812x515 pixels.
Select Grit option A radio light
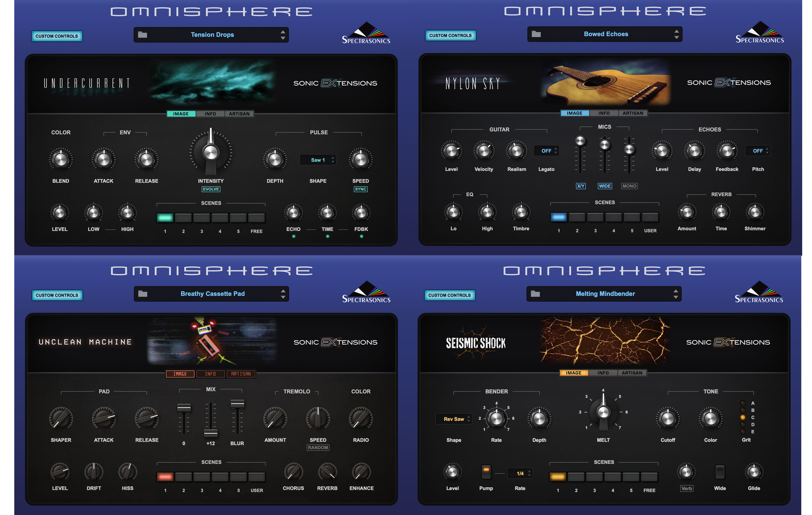click(x=743, y=403)
